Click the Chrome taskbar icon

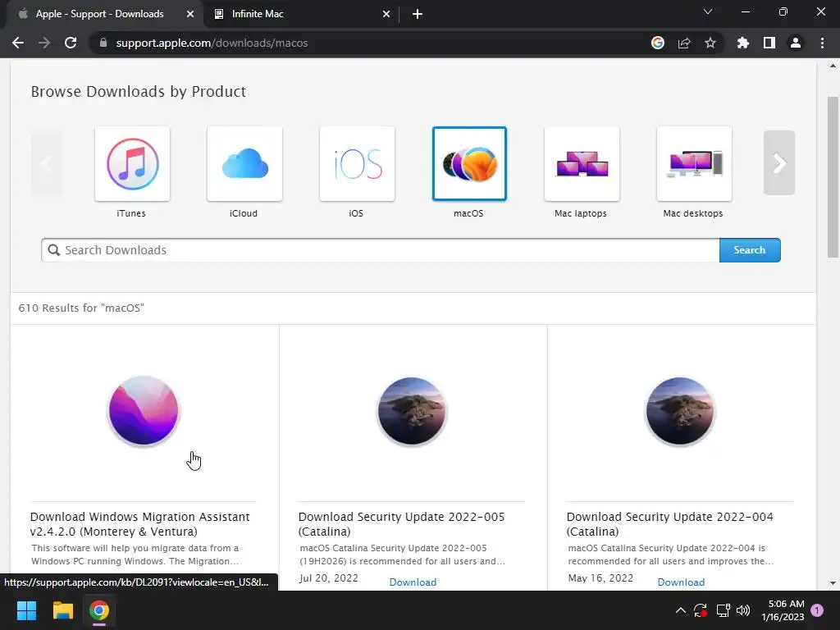tap(99, 610)
